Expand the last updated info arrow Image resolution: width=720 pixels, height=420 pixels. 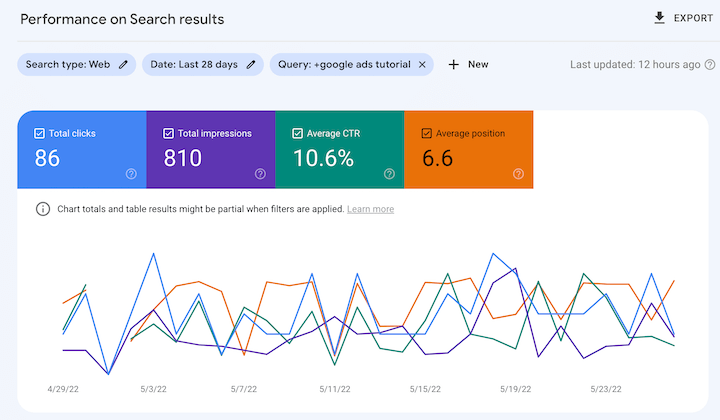(709, 64)
